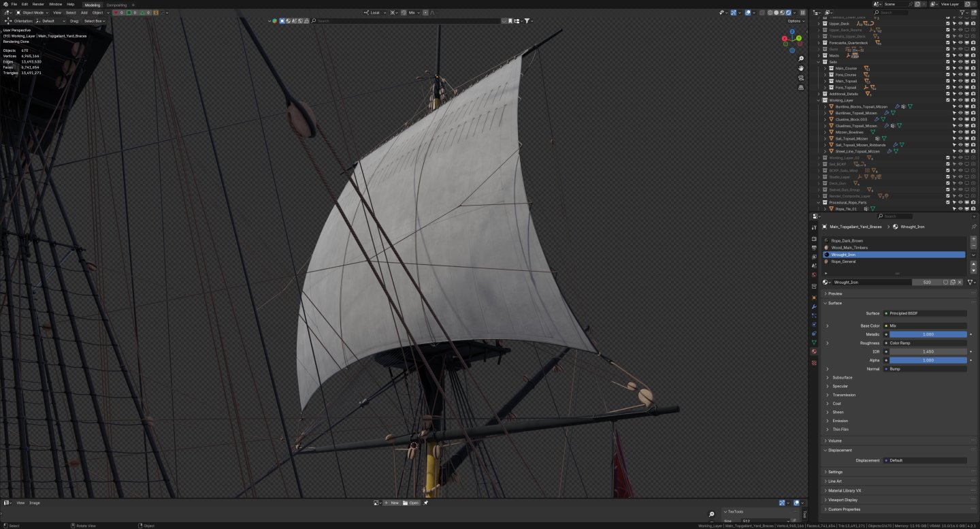Toggle selectable arrow for Clueline_Block.003
This screenshot has width=980, height=529.
coord(954,119)
